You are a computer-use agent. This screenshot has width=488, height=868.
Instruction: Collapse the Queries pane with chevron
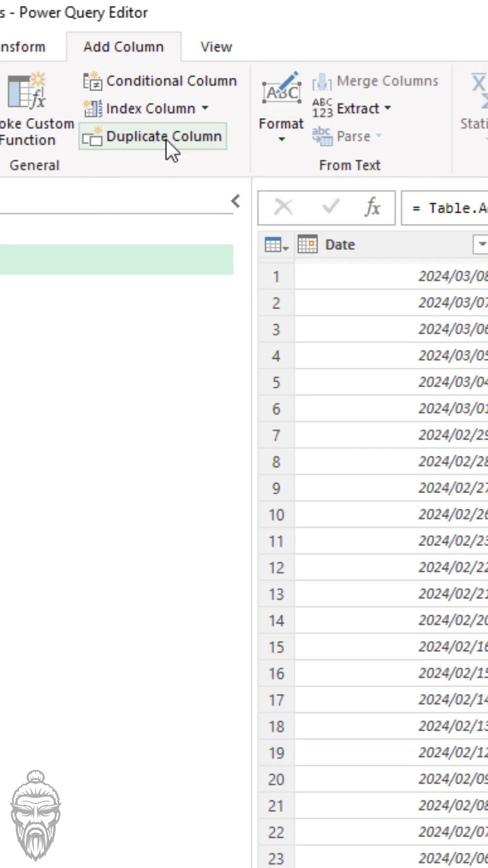coord(235,201)
